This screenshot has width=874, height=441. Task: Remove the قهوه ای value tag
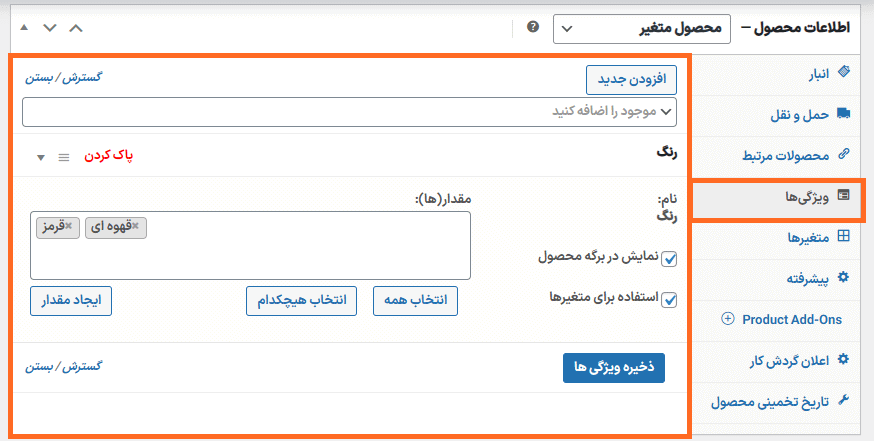135,226
